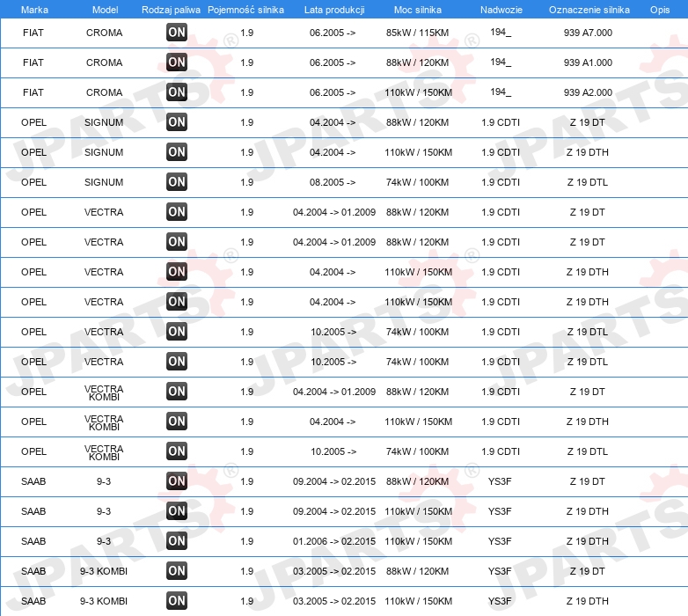Click SAAB in 9-3 Z 19 DT row
Screen dimensions: 688x616
(33, 481)
